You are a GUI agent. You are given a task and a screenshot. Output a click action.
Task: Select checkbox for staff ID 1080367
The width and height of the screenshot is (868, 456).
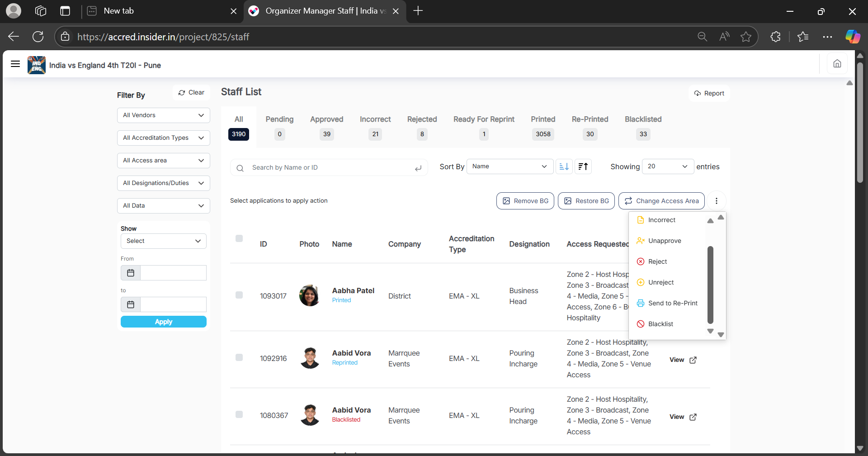tap(239, 414)
